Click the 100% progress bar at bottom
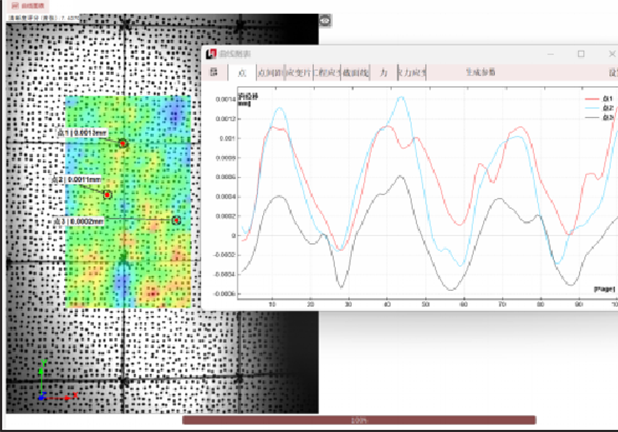 (358, 420)
